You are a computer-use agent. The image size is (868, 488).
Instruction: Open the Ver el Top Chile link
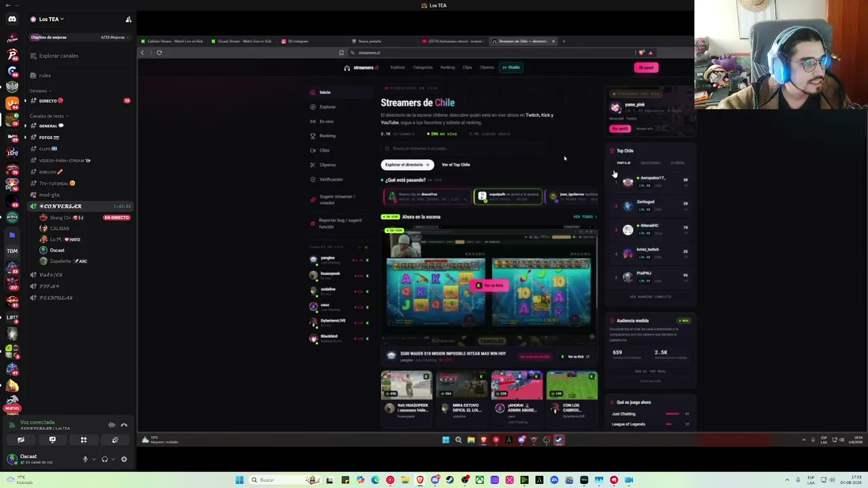click(456, 165)
